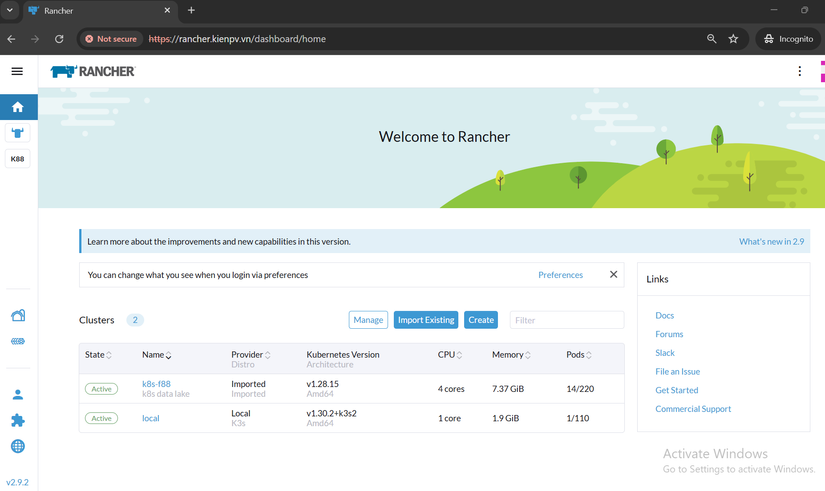Click the browser forward arrow
The width and height of the screenshot is (825, 491).
pos(35,39)
